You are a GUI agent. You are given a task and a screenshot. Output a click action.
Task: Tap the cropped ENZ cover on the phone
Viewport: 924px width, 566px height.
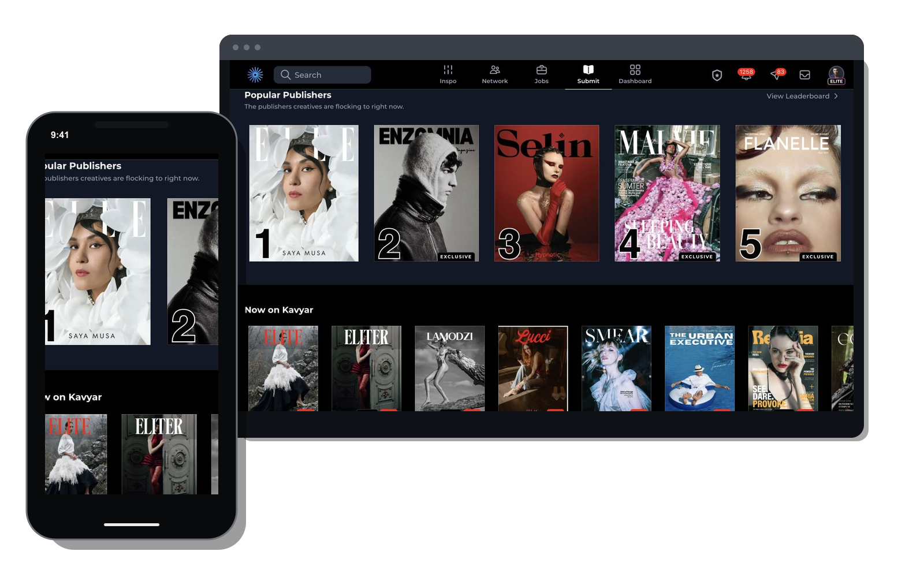click(193, 271)
